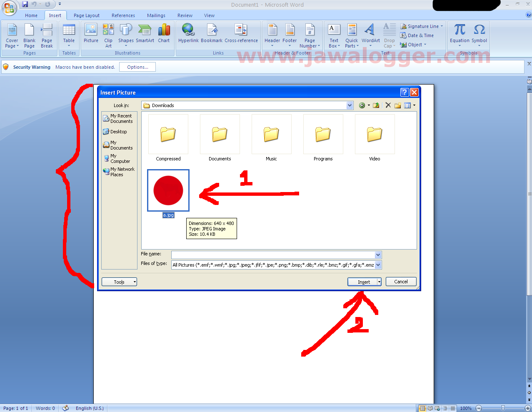This screenshot has width=532, height=412.
Task: Insert Date & Time
Action: (x=417, y=35)
